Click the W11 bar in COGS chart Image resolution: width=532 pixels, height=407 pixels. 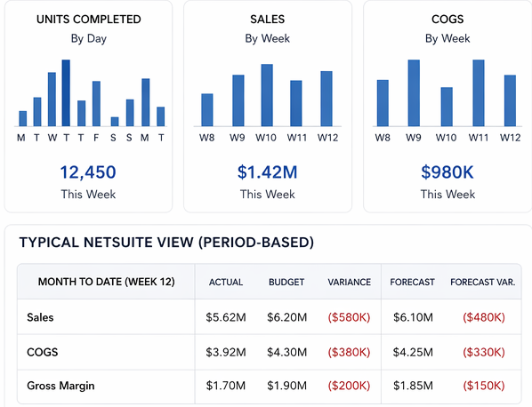(479, 93)
